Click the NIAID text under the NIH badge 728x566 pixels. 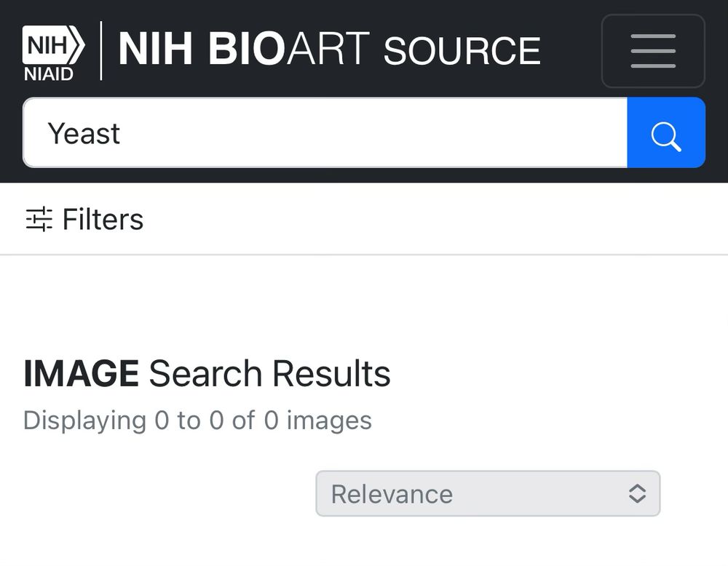(49, 73)
